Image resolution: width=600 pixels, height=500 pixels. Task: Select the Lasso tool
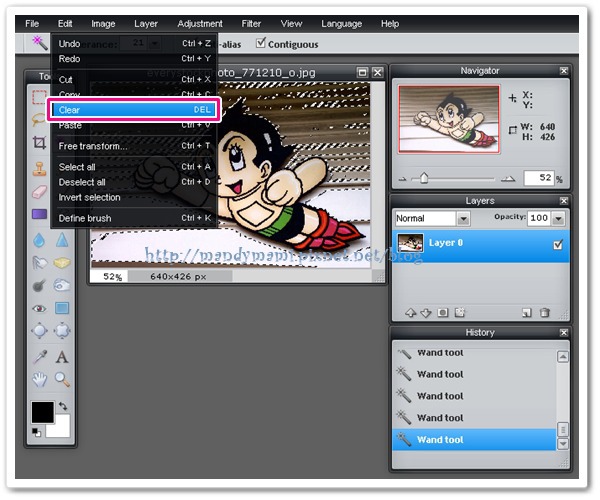(39, 120)
